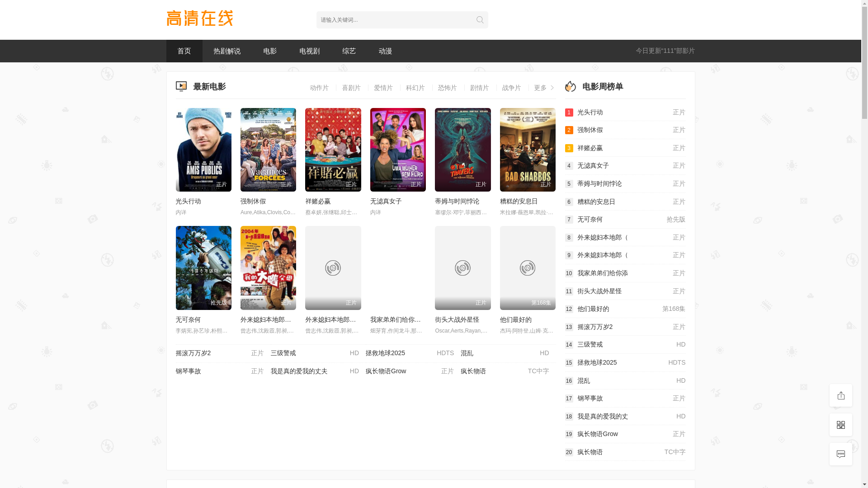Viewport: 868px width, 488px height.
Task: Open the 街头大战外星怪 placeholder poster
Action: tap(463, 268)
